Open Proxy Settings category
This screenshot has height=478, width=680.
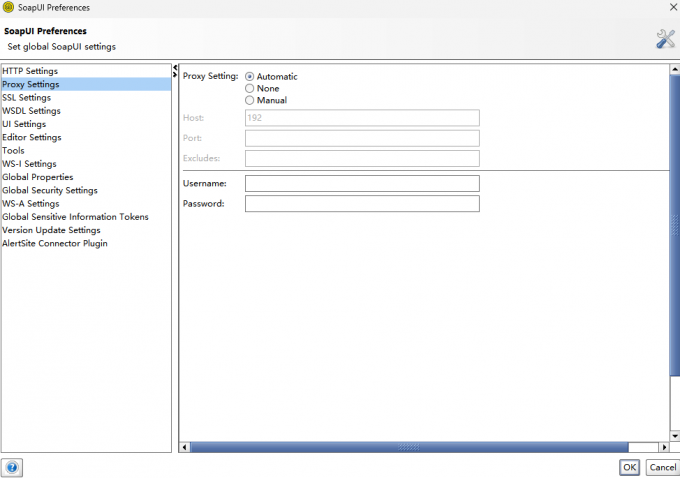pos(86,84)
